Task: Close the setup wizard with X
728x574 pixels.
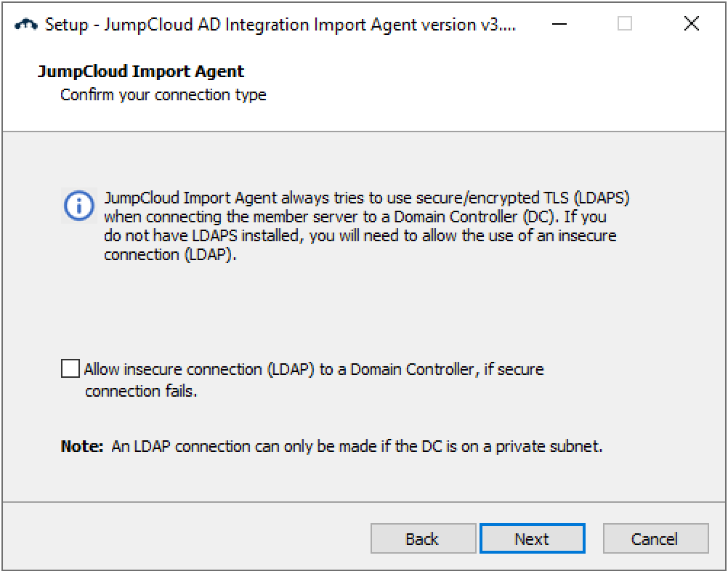Action: point(692,24)
